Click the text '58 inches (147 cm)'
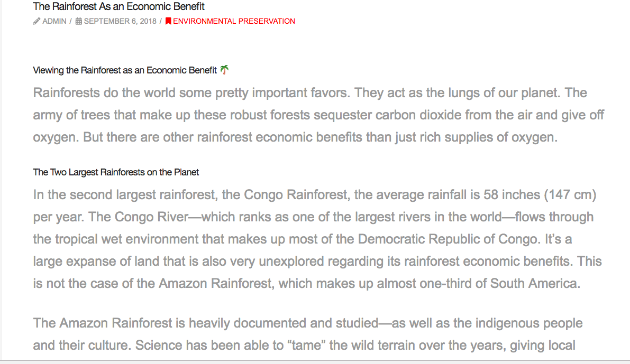The height and width of the screenshot is (364, 630). coord(540,195)
